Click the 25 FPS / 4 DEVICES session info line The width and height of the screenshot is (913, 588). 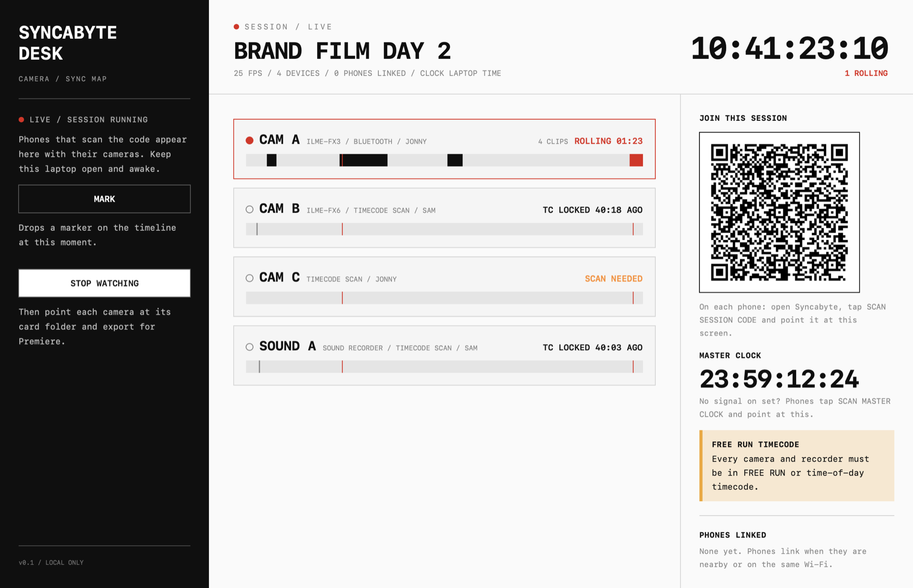coord(367,74)
